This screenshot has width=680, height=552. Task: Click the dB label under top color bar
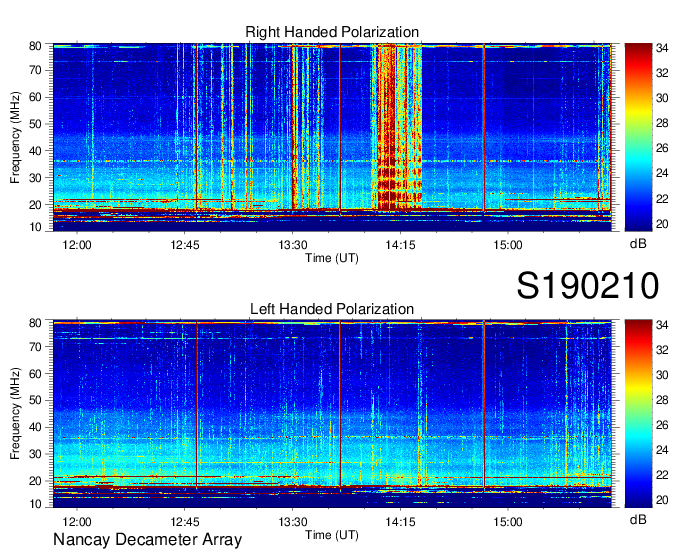tap(638, 243)
